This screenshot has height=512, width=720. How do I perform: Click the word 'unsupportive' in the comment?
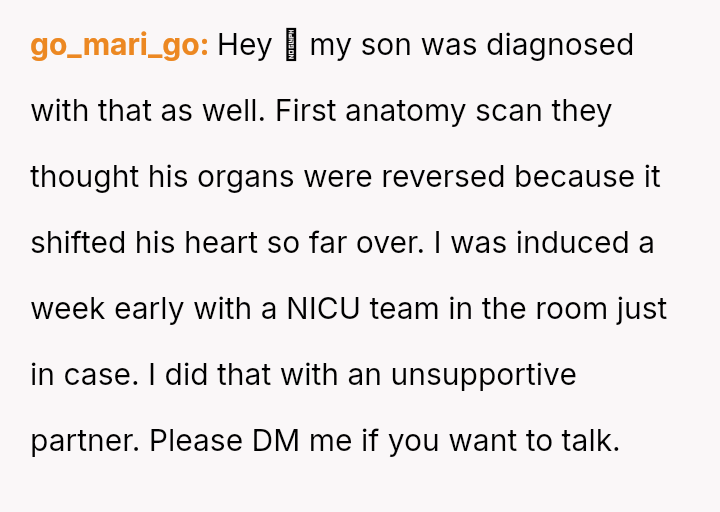point(483,375)
